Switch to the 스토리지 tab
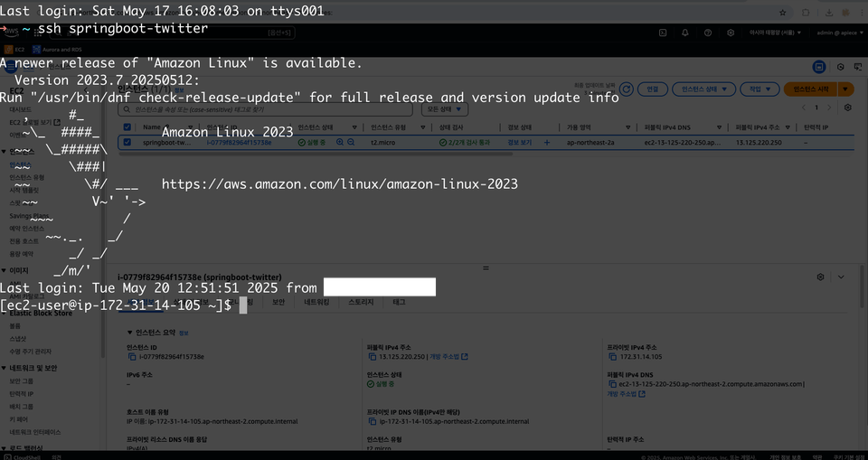 coord(361,302)
